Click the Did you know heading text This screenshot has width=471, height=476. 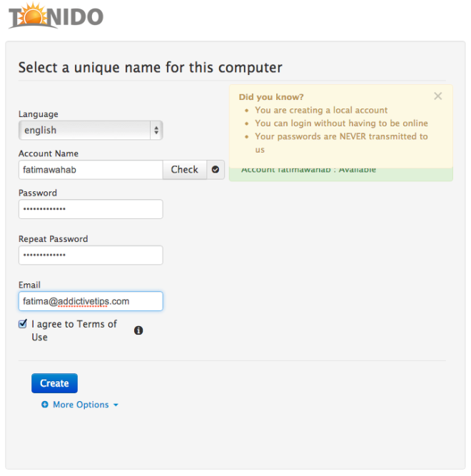point(271,97)
